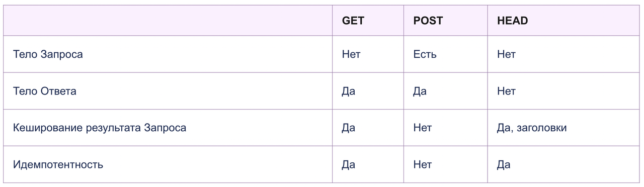The image size is (644, 187).
Task: Click the GET column header
Action: click(353, 21)
